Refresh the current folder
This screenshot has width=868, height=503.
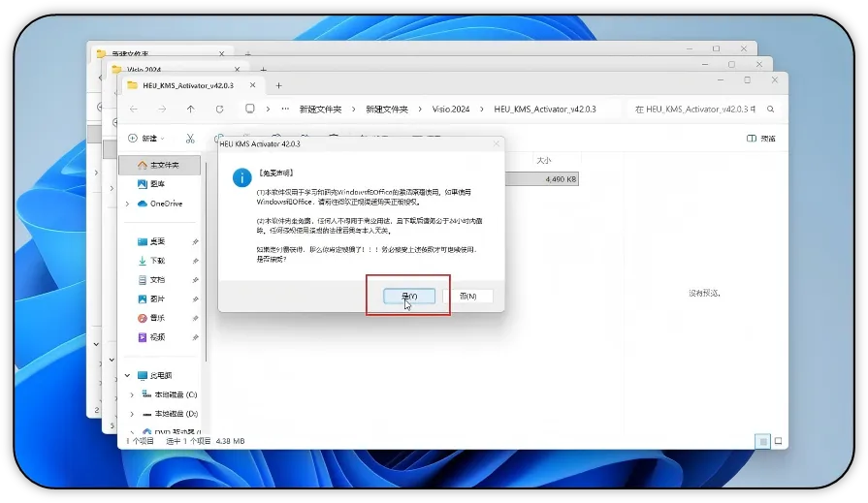point(220,109)
